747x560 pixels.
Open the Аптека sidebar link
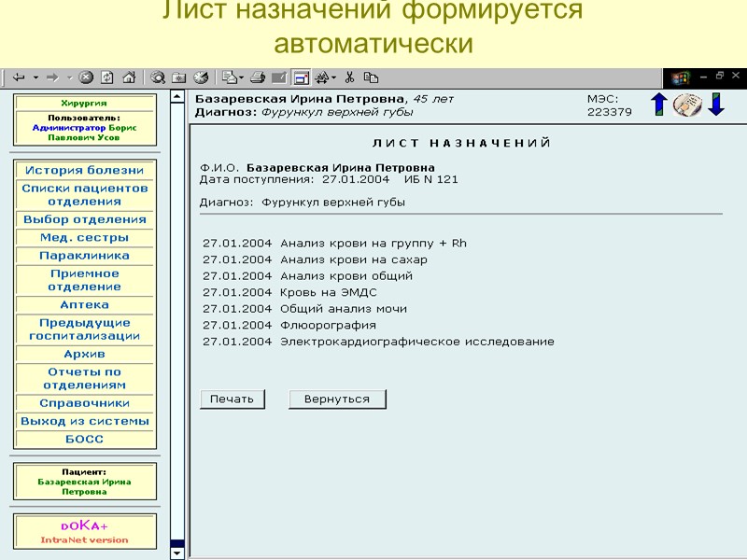pyautogui.click(x=85, y=305)
